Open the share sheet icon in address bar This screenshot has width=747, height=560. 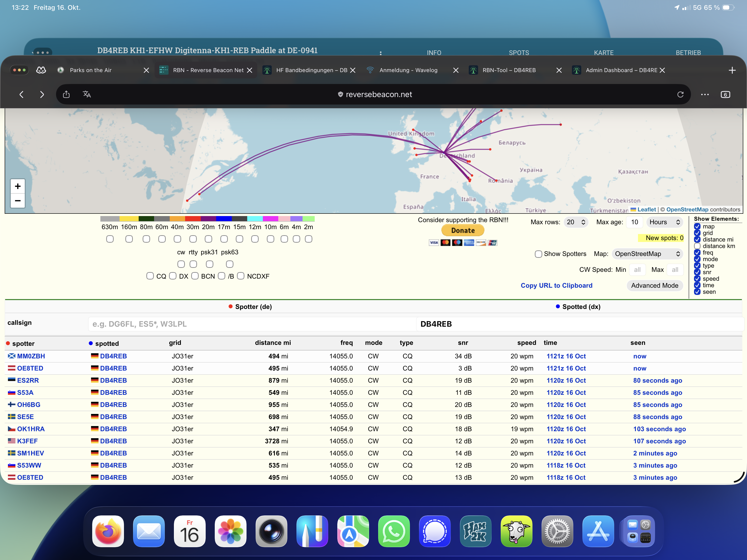tap(66, 94)
